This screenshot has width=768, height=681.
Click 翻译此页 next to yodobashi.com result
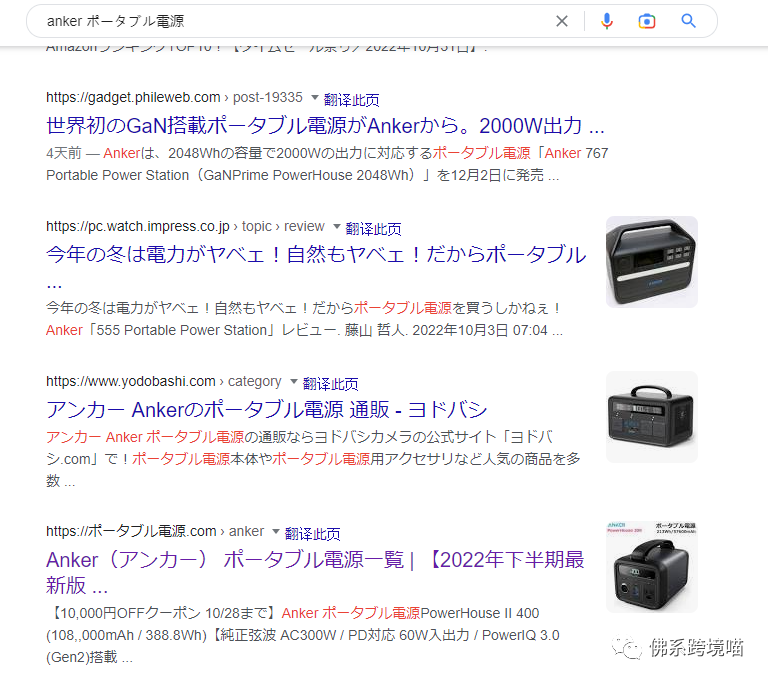[x=331, y=384]
